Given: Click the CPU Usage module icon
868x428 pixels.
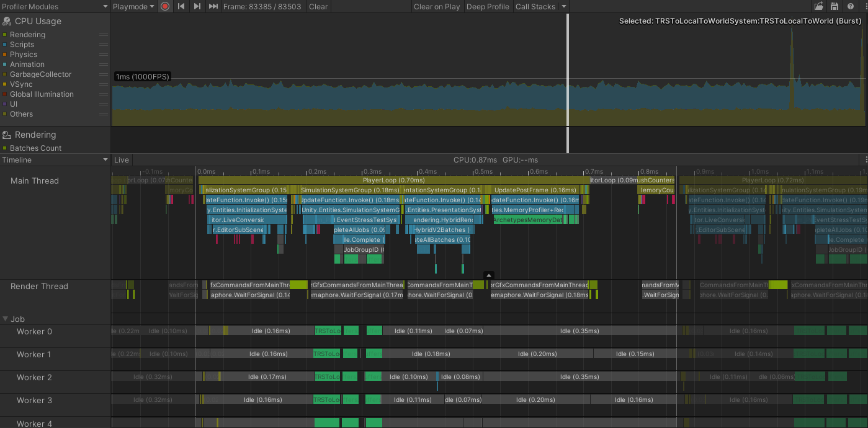Looking at the screenshot, I should (x=7, y=21).
